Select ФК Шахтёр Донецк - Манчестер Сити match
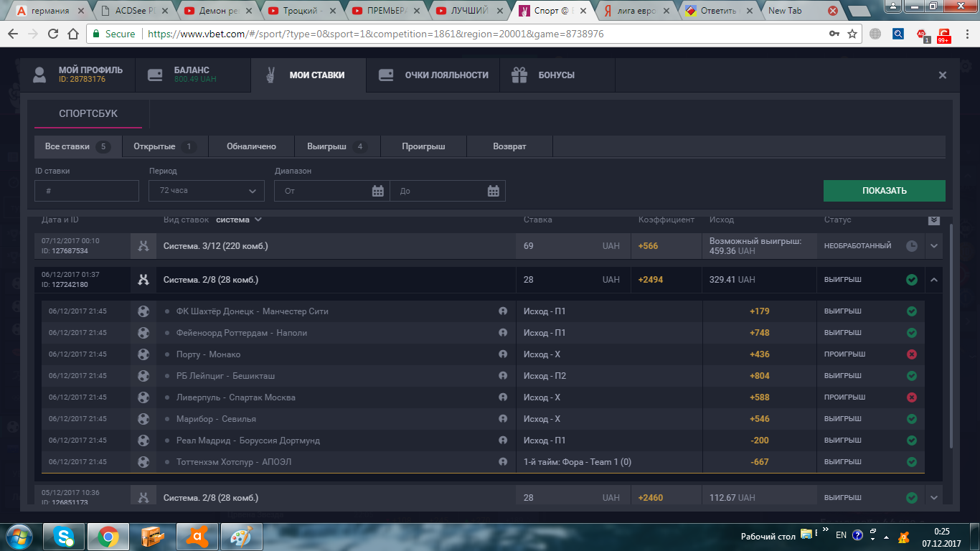This screenshot has height=551, width=980. [253, 311]
